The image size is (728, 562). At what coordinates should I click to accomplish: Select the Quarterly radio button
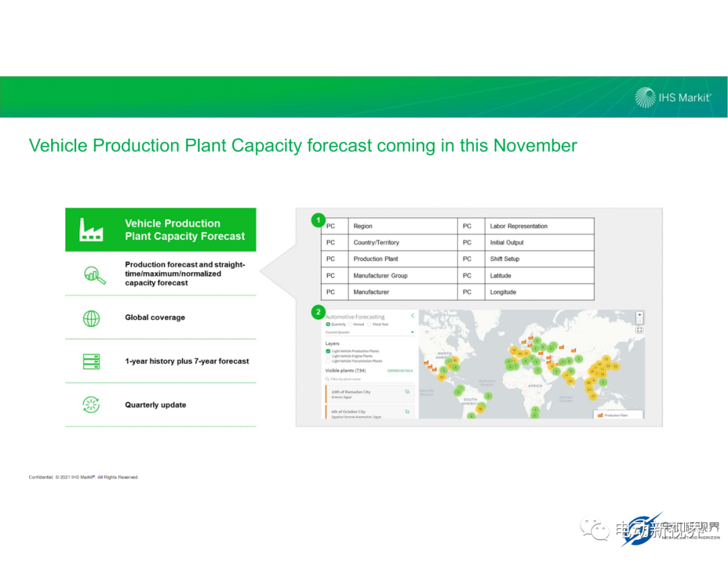click(x=328, y=324)
